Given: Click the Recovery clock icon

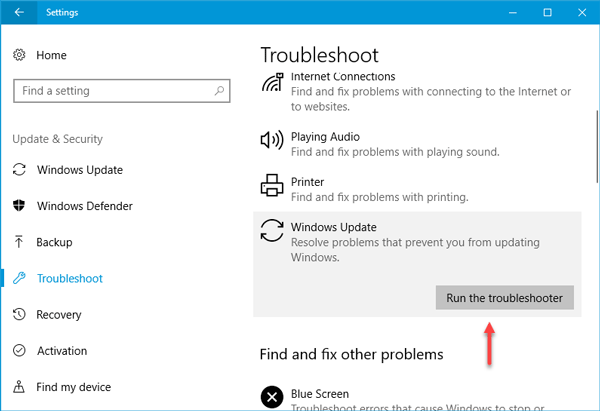Looking at the screenshot, I should coord(20,315).
